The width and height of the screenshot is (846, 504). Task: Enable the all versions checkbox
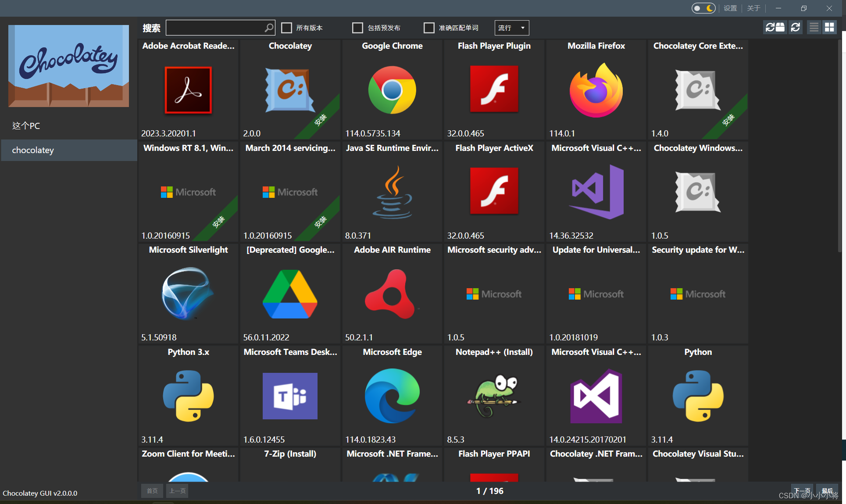click(x=287, y=28)
